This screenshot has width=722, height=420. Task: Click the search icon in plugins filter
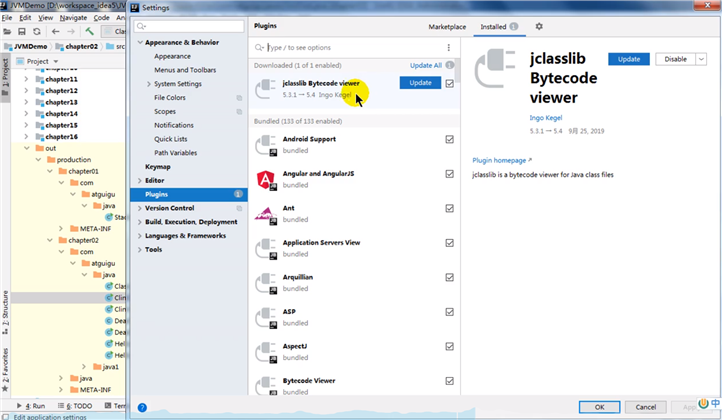tap(259, 47)
